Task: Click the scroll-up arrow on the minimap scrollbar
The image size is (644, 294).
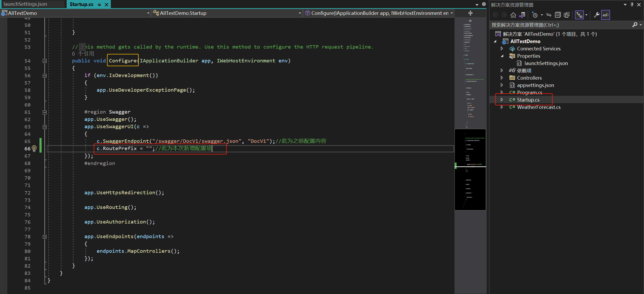Action: 470,20
